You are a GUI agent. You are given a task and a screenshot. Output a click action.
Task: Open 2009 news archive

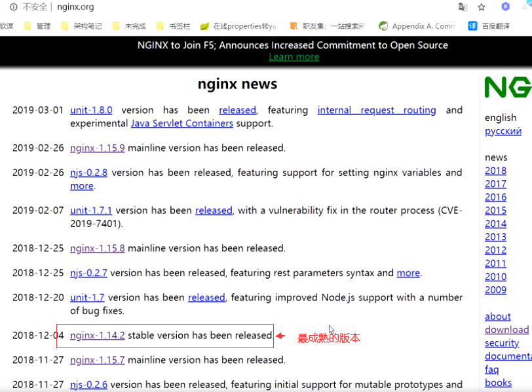[x=496, y=290]
